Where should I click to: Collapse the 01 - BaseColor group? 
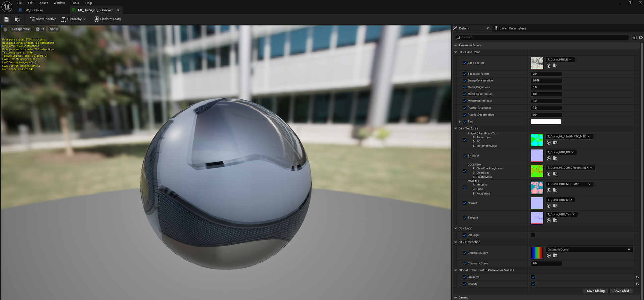[x=455, y=52]
